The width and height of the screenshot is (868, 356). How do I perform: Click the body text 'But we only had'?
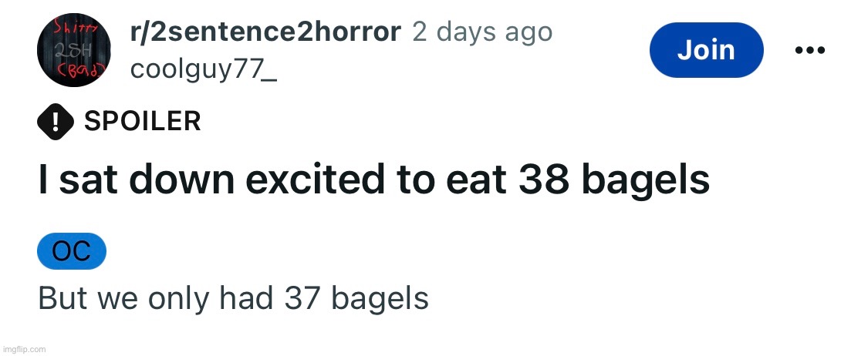(156, 298)
